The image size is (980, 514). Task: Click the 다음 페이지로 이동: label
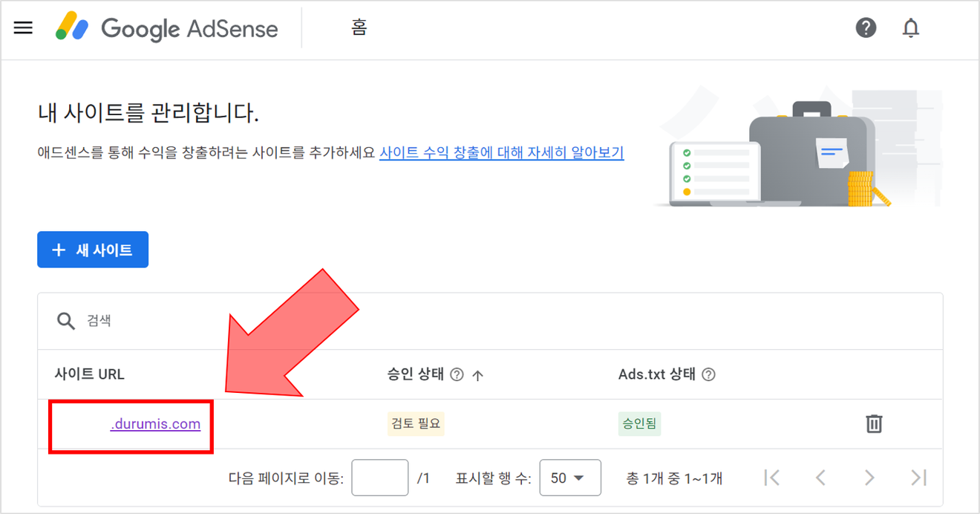coord(286,478)
